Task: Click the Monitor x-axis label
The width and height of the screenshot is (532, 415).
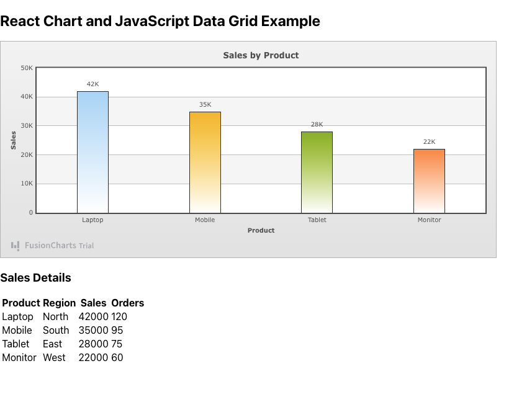Action: [429, 220]
